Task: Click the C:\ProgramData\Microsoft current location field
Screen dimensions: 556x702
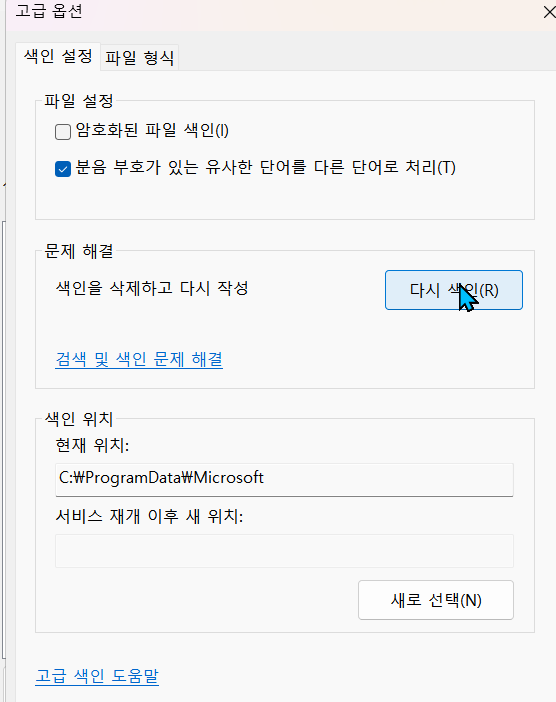Action: [x=284, y=479]
